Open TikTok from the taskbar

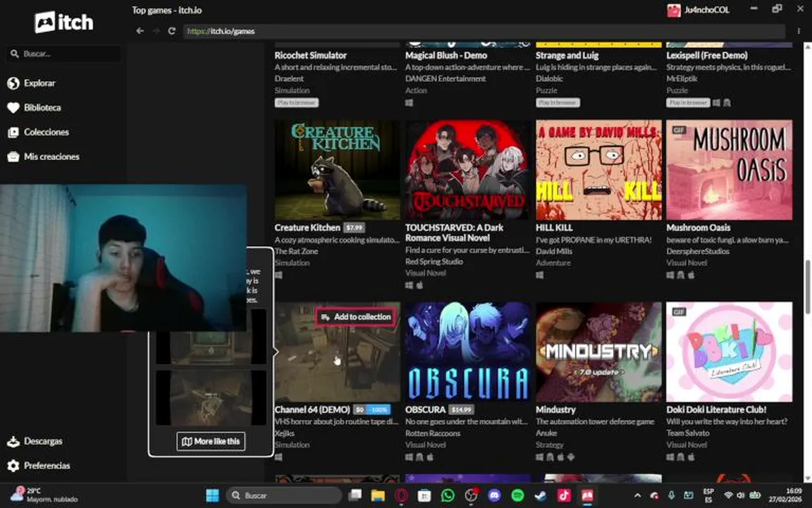(x=563, y=495)
